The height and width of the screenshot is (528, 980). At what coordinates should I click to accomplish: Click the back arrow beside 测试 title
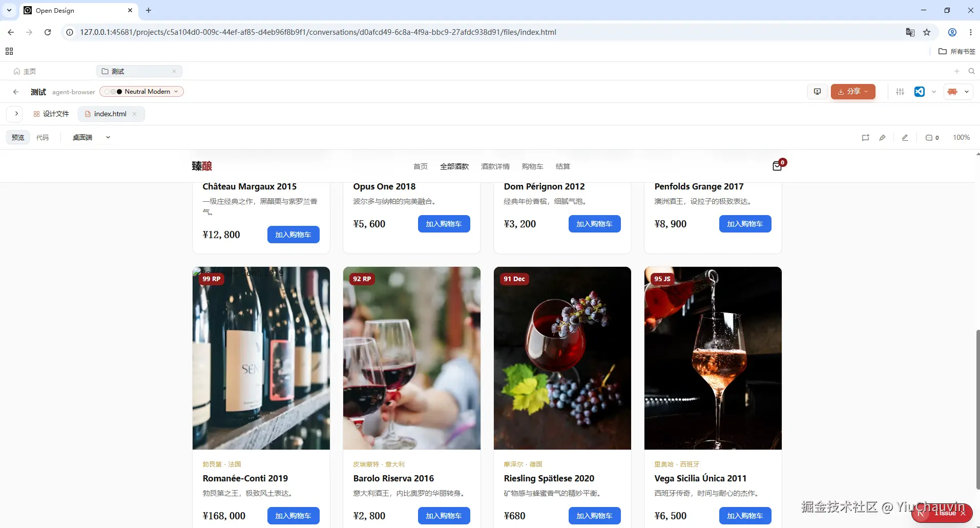(x=16, y=92)
